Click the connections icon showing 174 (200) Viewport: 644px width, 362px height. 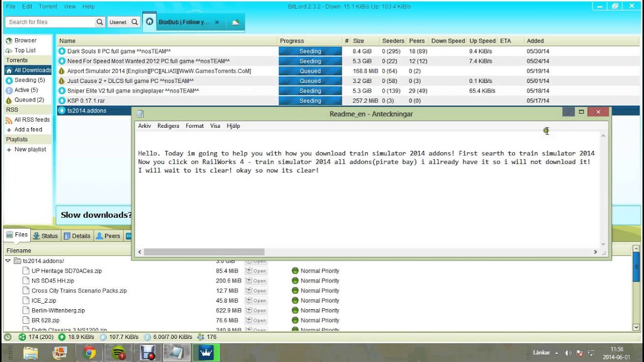tap(22, 337)
